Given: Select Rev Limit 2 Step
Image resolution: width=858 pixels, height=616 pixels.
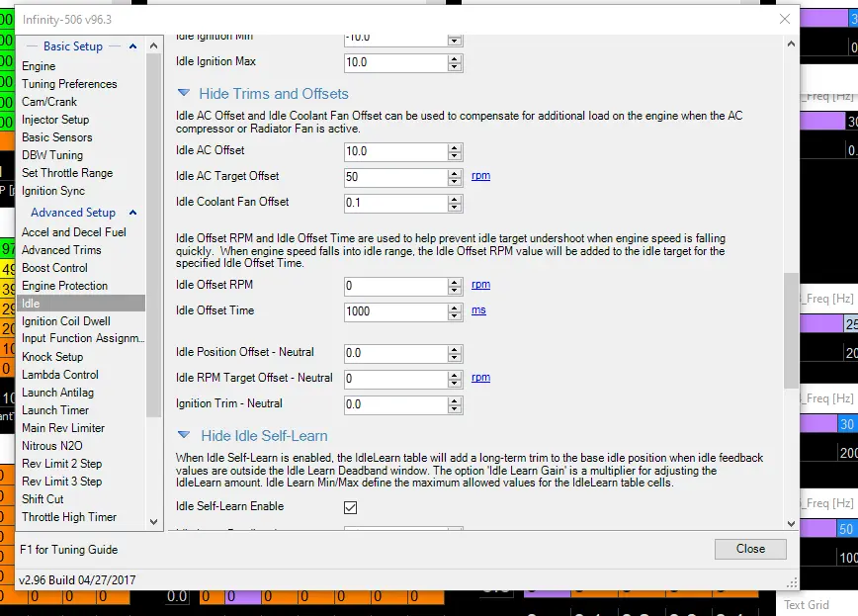Looking at the screenshot, I should click(x=62, y=464).
